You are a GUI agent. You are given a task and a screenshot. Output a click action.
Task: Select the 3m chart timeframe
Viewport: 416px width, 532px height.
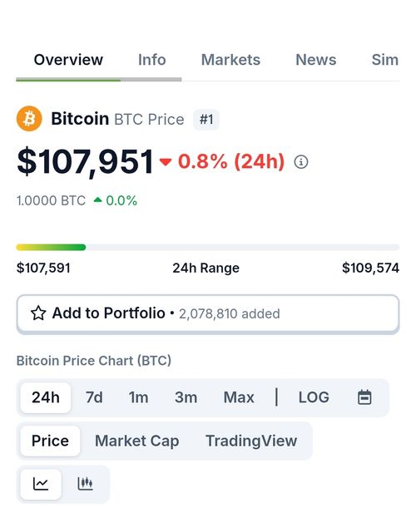coord(186,397)
